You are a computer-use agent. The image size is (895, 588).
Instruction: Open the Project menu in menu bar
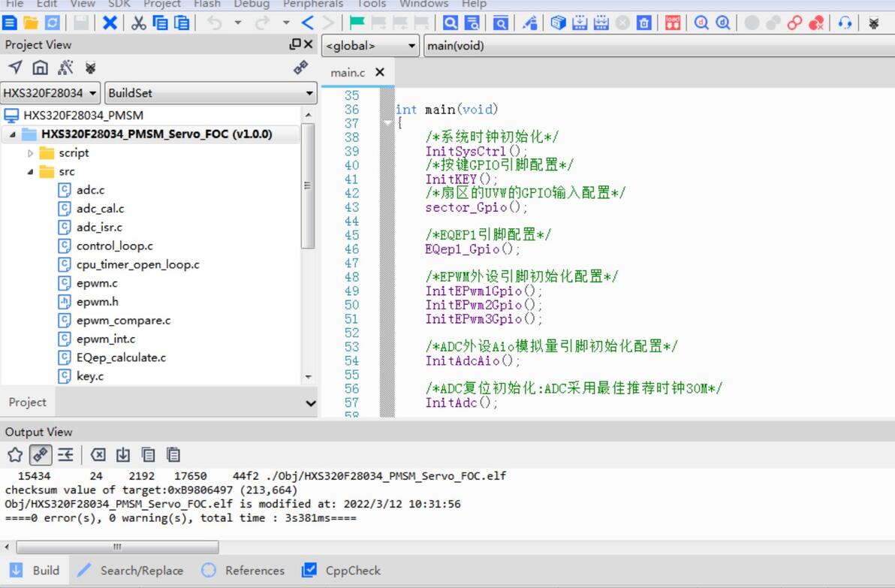[x=162, y=4]
